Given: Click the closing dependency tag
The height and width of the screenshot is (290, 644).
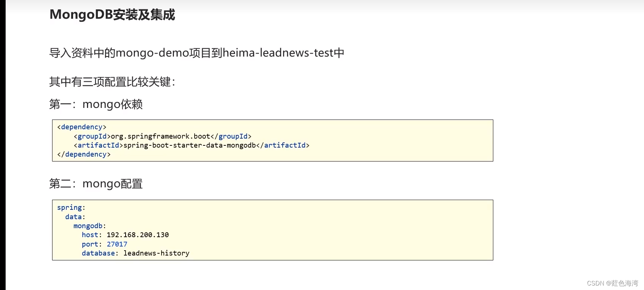Looking at the screenshot, I should pyautogui.click(x=84, y=154).
